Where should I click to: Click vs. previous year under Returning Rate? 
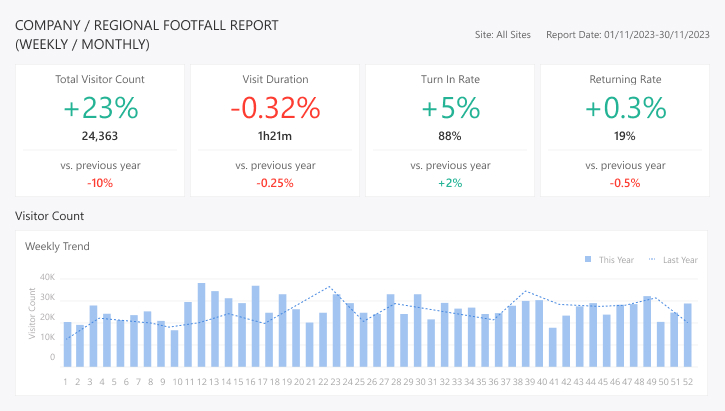pos(625,166)
